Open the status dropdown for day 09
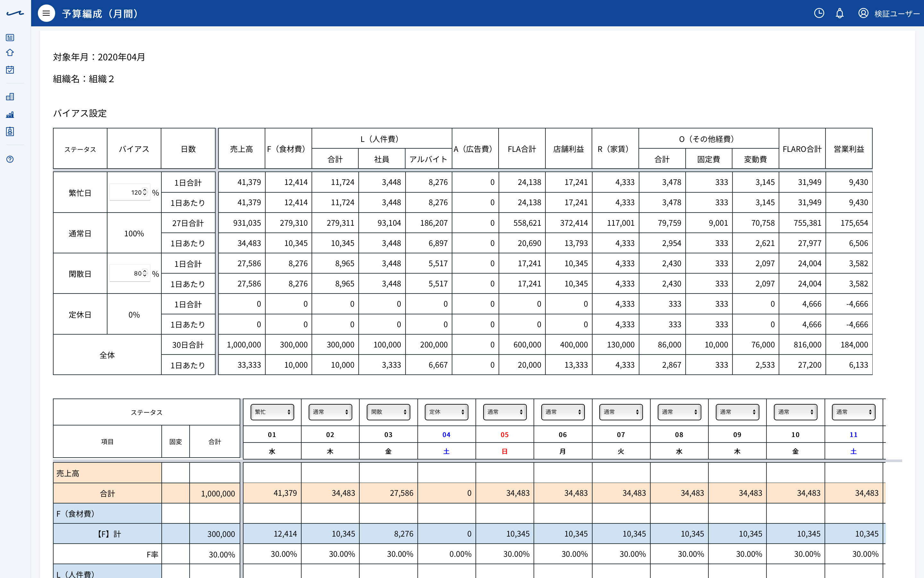 coord(737,412)
